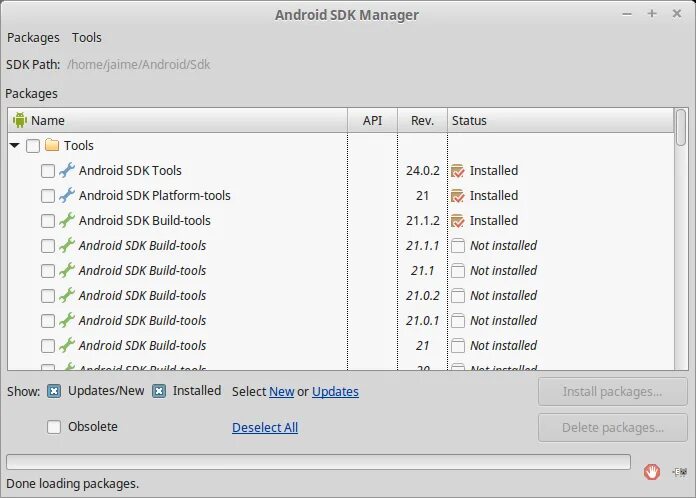Click revision value 21.1.2
Screen dimensions: 696x498
pyautogui.click(x=423, y=221)
